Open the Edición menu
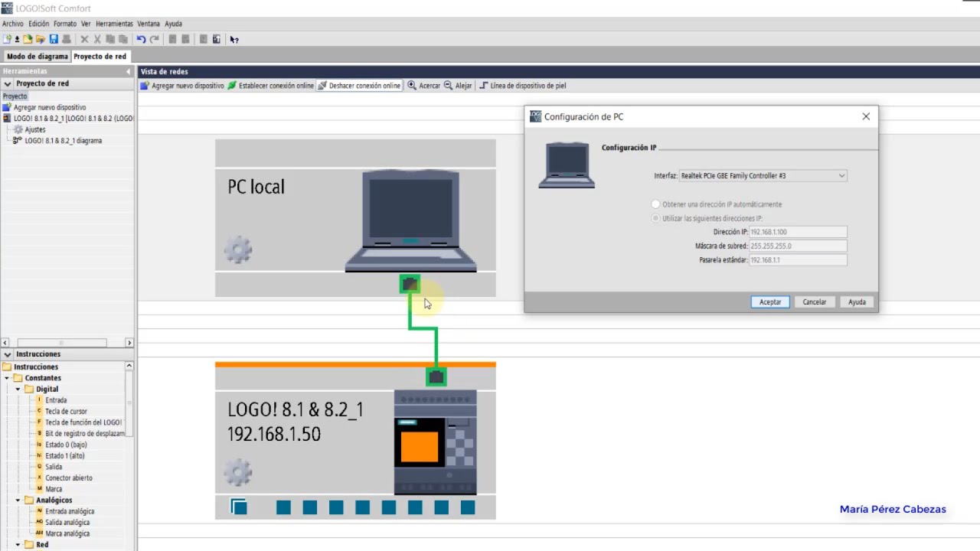 [x=38, y=24]
